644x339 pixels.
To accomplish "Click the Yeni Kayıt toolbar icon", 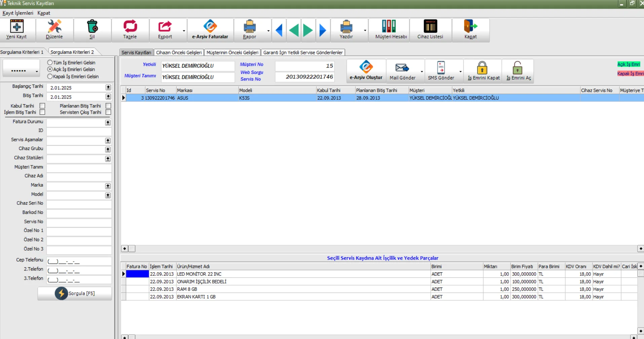I will 16,26.
